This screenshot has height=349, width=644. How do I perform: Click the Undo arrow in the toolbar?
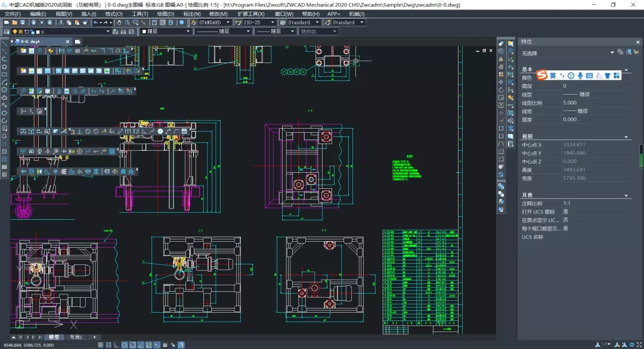tap(96, 23)
